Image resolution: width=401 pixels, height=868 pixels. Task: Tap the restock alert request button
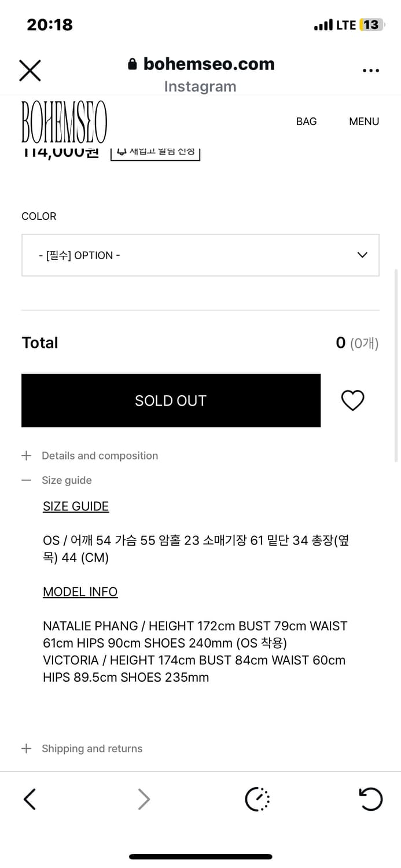pos(155,153)
